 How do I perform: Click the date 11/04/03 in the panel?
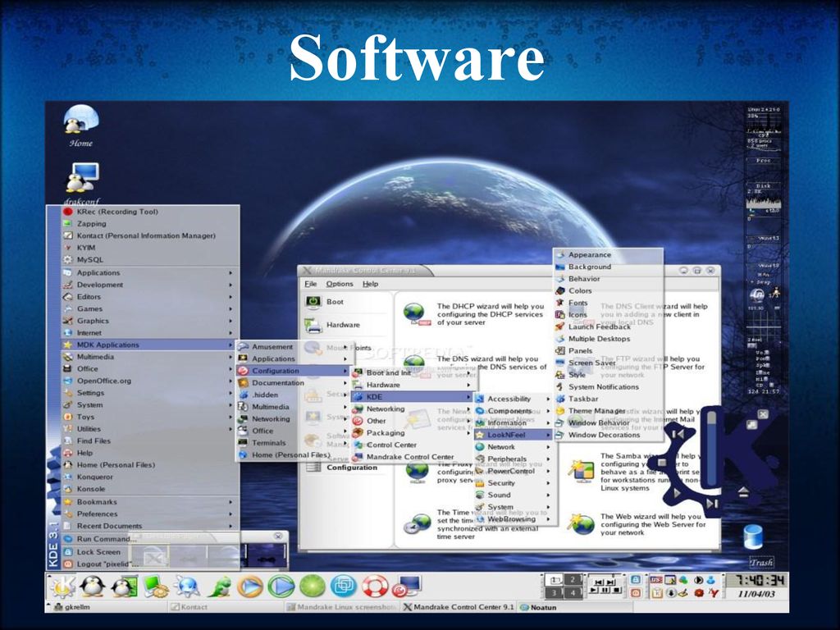click(756, 594)
